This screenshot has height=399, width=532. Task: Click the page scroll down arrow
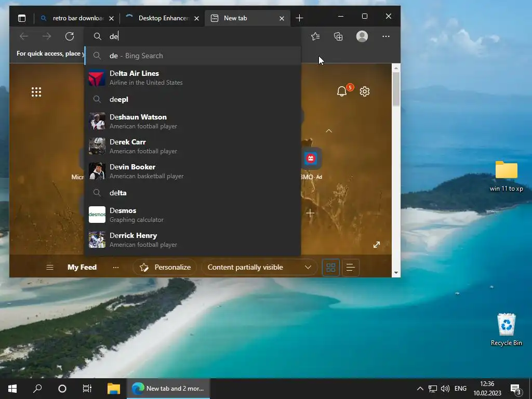[x=396, y=273]
